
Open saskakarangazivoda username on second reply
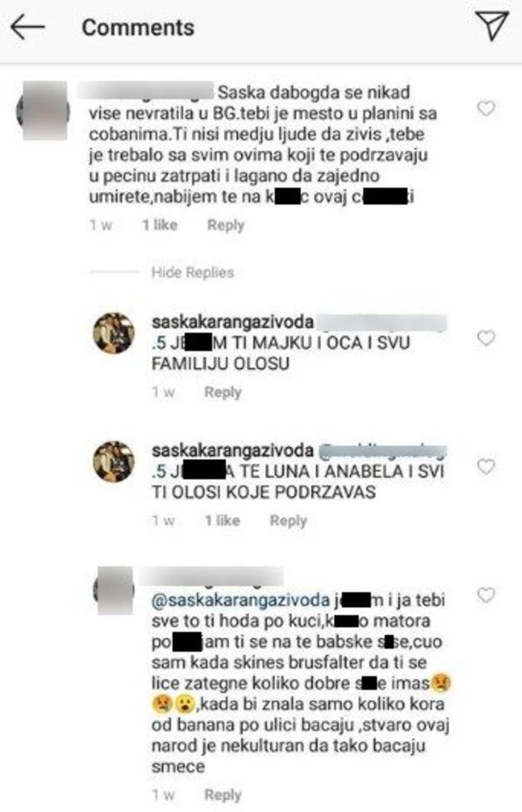point(233,451)
